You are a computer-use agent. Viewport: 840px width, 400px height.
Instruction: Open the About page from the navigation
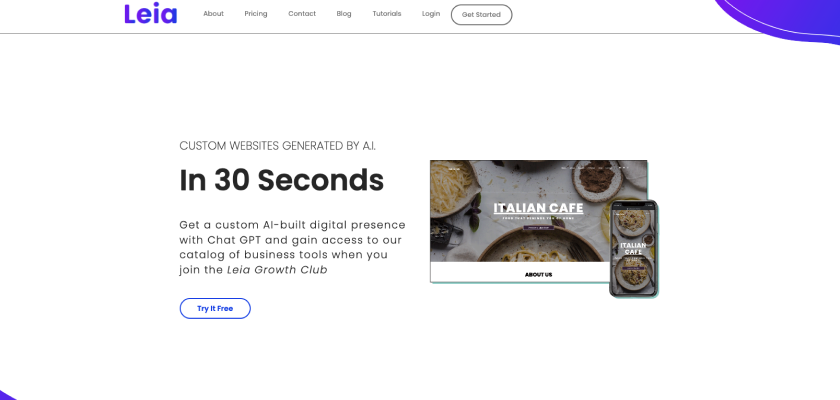point(213,14)
